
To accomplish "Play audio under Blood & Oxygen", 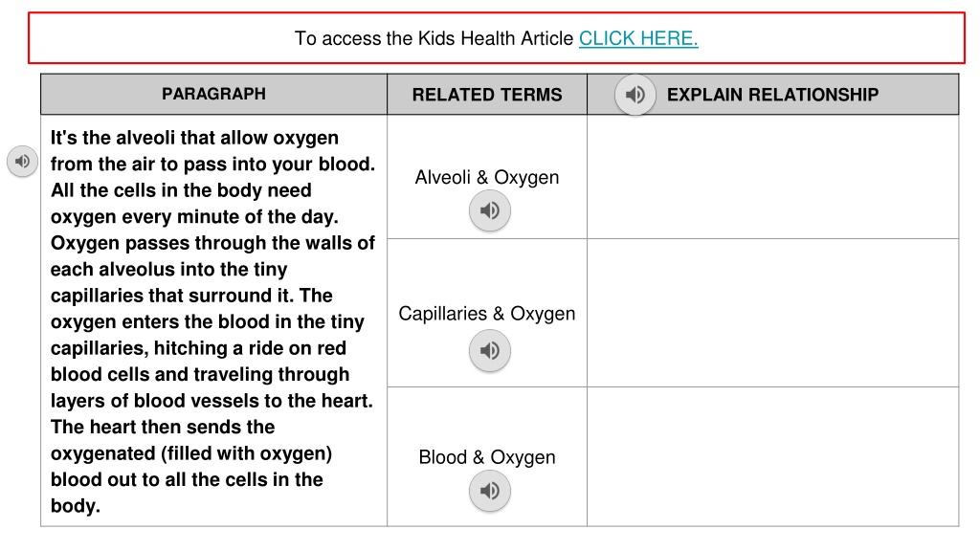I will pos(489,491).
